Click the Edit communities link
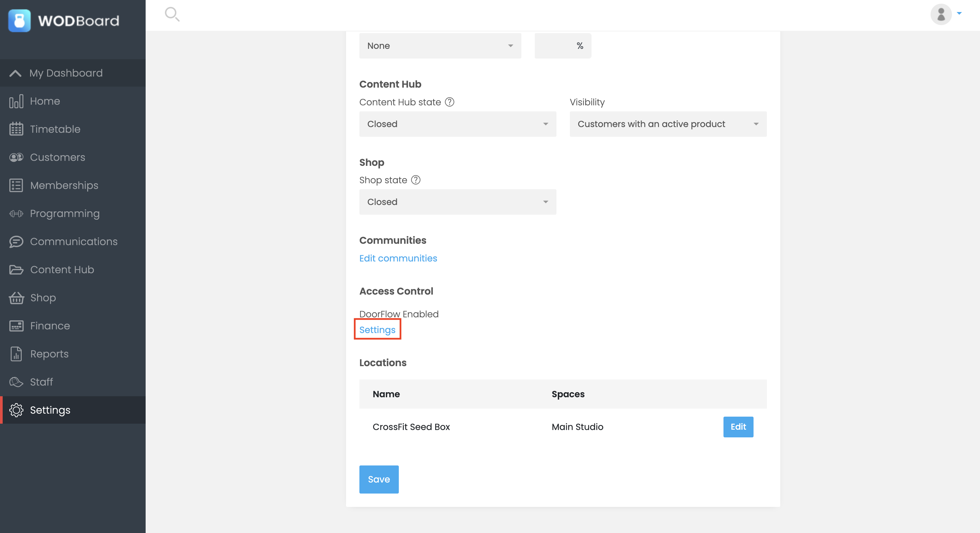Image resolution: width=980 pixels, height=533 pixels. point(398,258)
